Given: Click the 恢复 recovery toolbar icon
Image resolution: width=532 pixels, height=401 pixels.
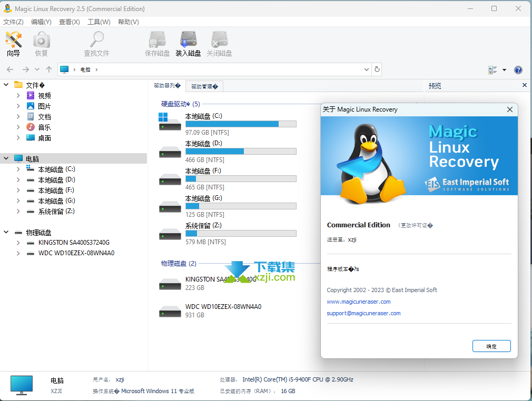Looking at the screenshot, I should click(x=42, y=44).
